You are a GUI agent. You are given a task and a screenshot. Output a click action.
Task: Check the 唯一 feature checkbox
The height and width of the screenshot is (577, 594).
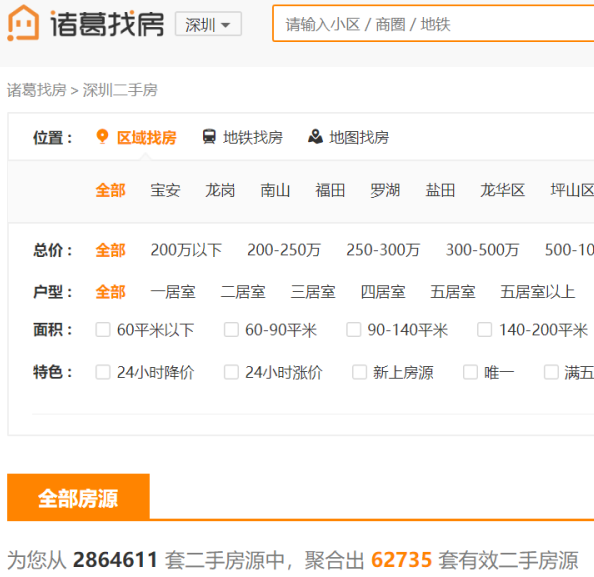tap(471, 372)
